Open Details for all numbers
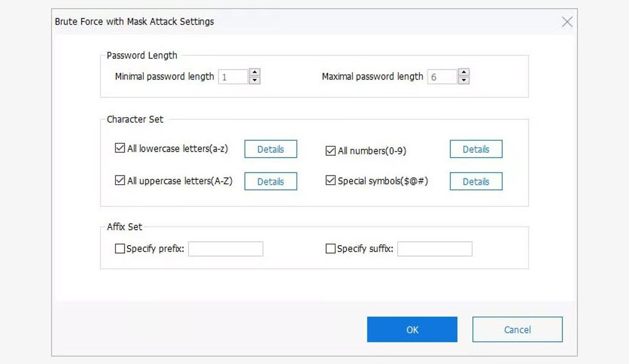 point(475,149)
